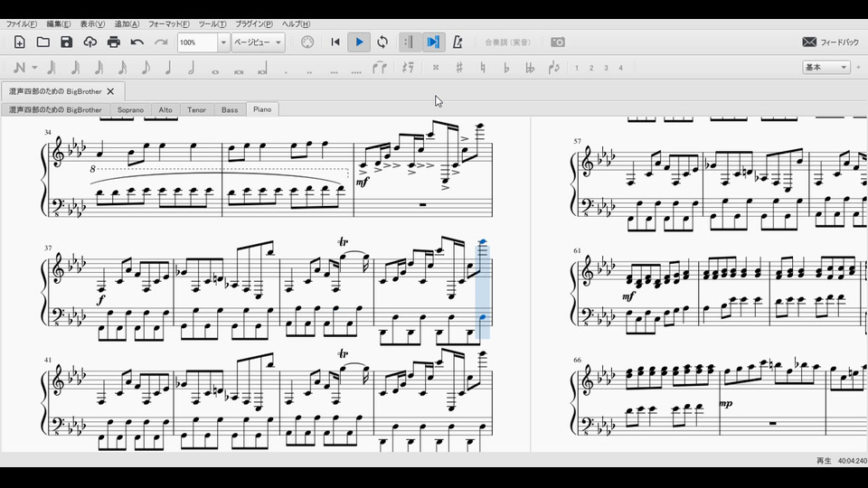This screenshot has height=488, width=868.
Task: Open the フォーマット(F) menu
Action: pos(169,24)
